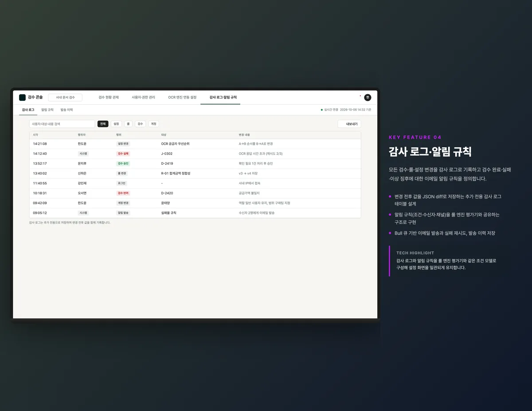Click detail 확인 필요 1건 처리 후 승인
This screenshot has width=532, height=411.
point(256,163)
